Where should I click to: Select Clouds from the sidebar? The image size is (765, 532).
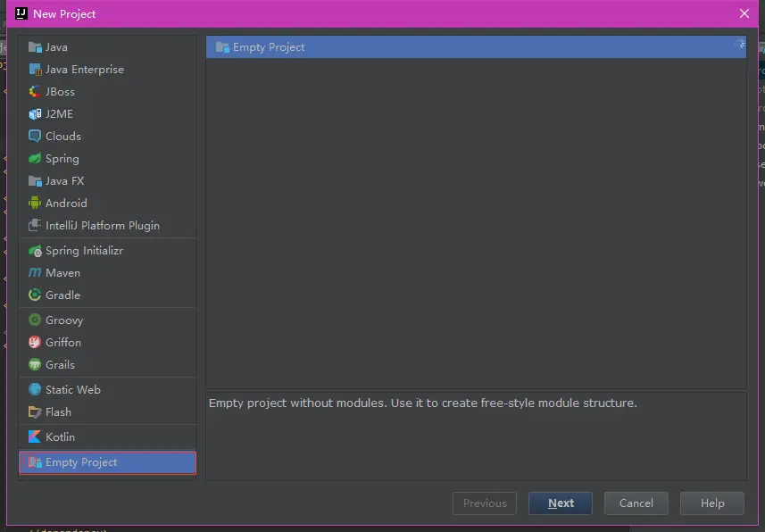coord(61,136)
